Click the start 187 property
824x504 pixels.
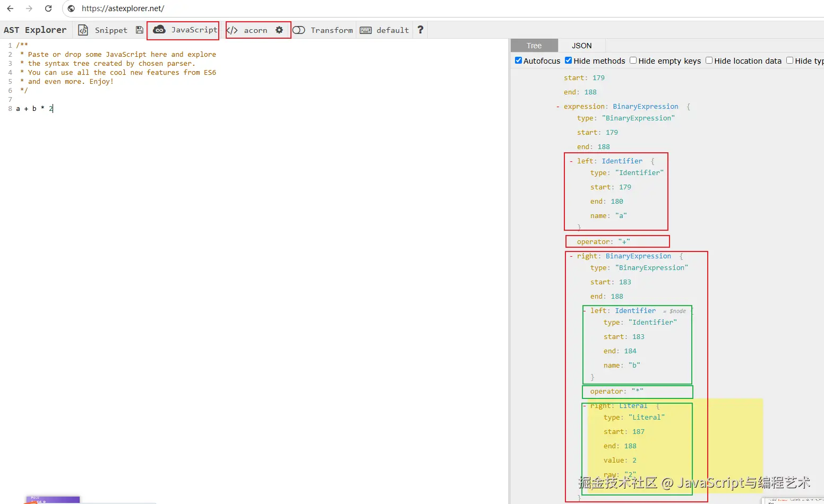click(x=624, y=432)
